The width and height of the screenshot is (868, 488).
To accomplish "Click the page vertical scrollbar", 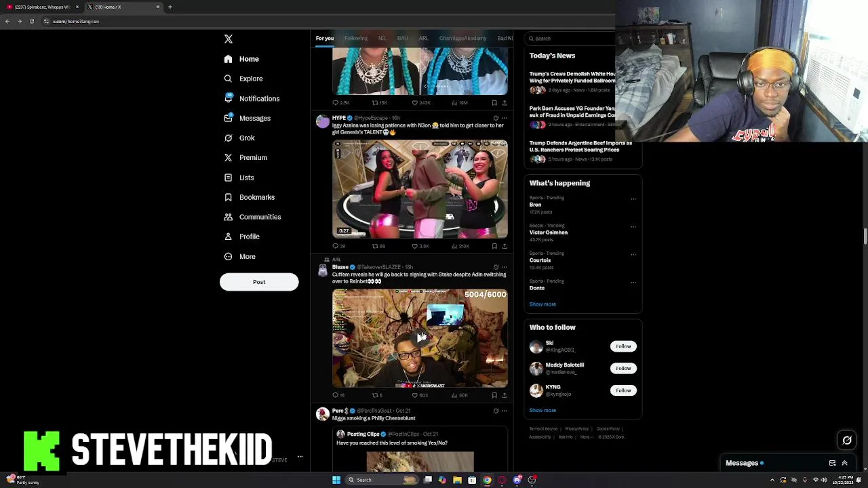I will (865, 237).
